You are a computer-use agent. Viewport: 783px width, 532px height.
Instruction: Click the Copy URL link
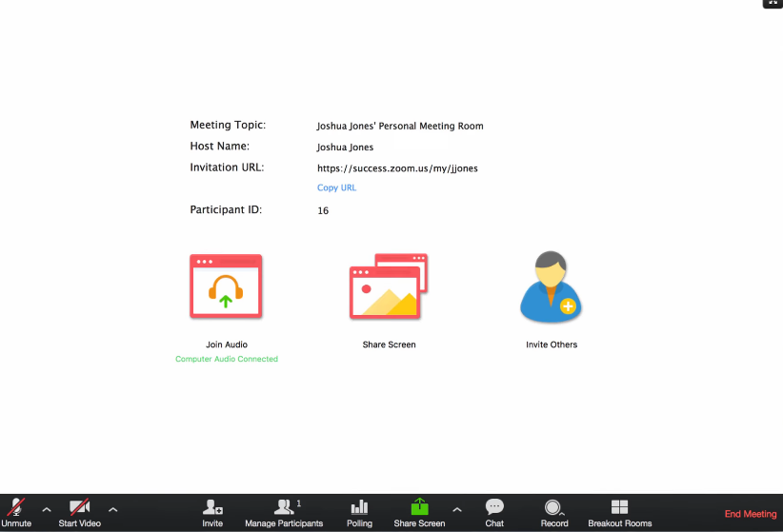point(336,187)
